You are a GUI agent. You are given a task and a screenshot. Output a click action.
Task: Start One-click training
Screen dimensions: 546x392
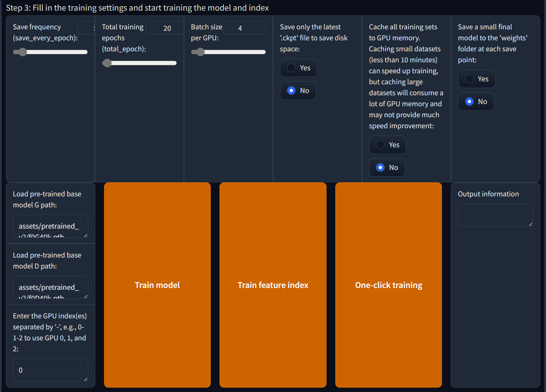click(x=388, y=285)
